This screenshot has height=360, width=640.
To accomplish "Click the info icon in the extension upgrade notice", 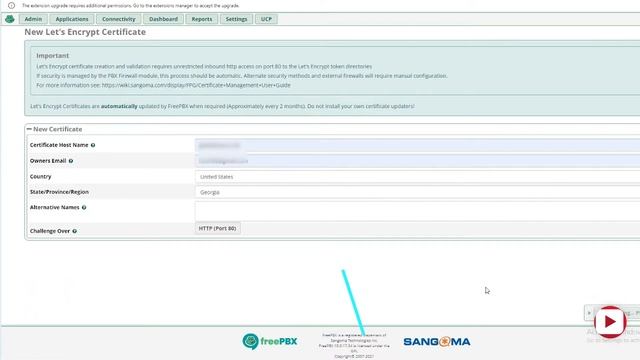I will tap(11, 6).
